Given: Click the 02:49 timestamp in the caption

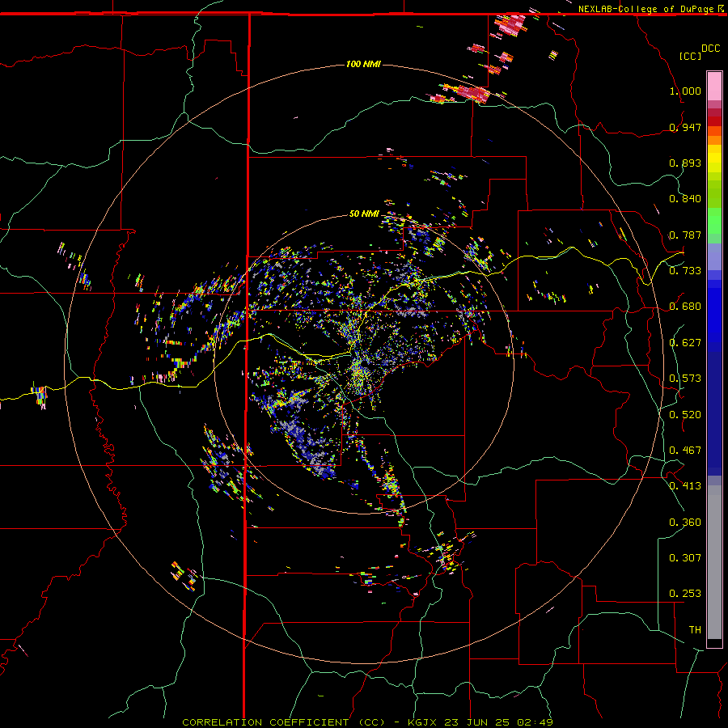Looking at the screenshot, I should tap(534, 722).
